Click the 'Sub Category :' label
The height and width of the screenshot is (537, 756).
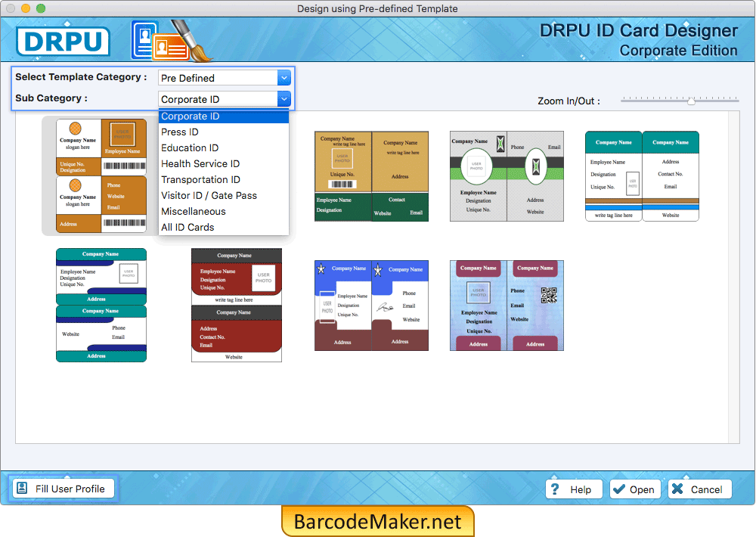pos(51,98)
